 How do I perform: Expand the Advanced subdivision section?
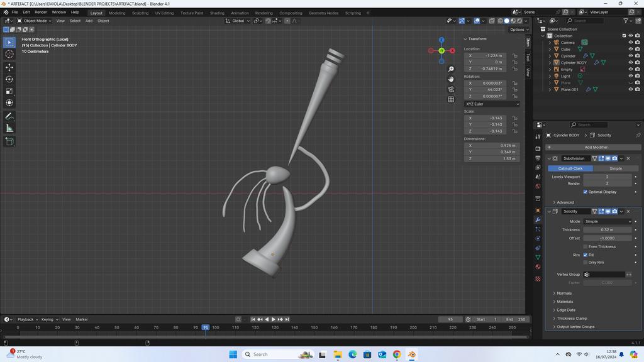coord(565,202)
